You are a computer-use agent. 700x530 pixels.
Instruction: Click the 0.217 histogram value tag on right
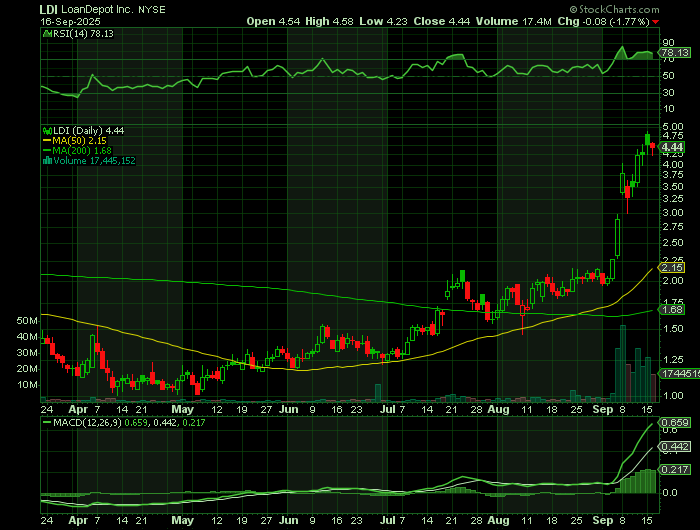[x=676, y=469]
